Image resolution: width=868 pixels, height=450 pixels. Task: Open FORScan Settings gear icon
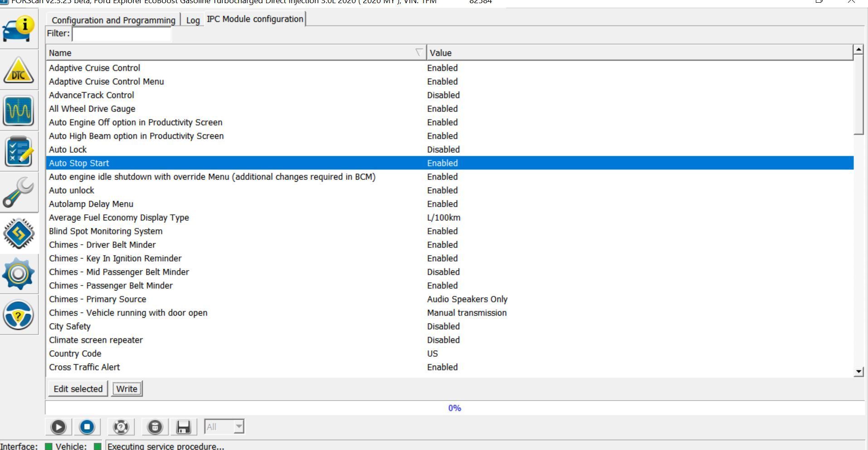tap(19, 274)
